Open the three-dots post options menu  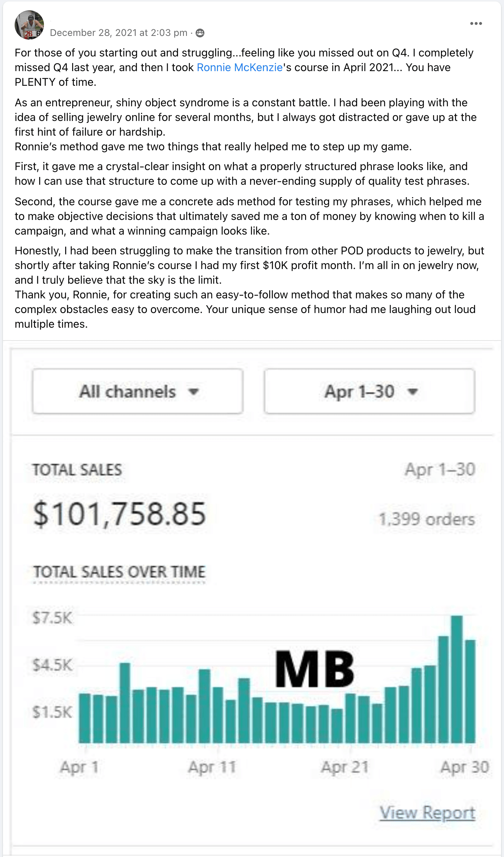click(476, 24)
